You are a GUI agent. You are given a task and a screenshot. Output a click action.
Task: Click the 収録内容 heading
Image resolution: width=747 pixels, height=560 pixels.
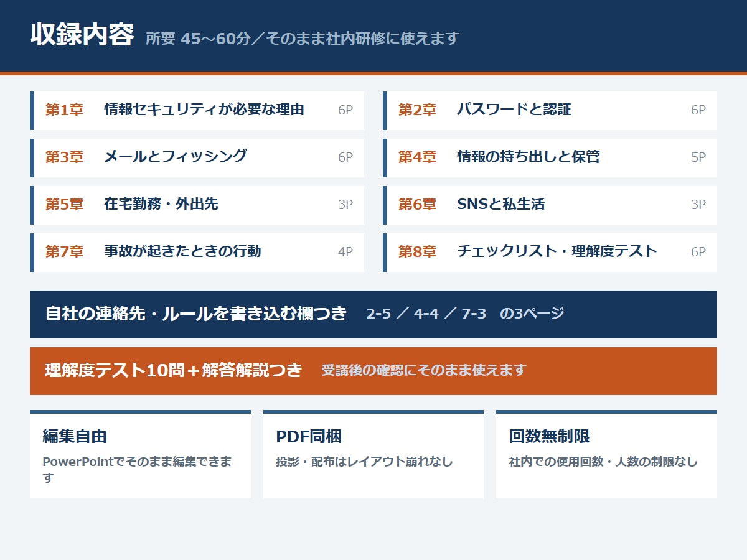click(82, 35)
